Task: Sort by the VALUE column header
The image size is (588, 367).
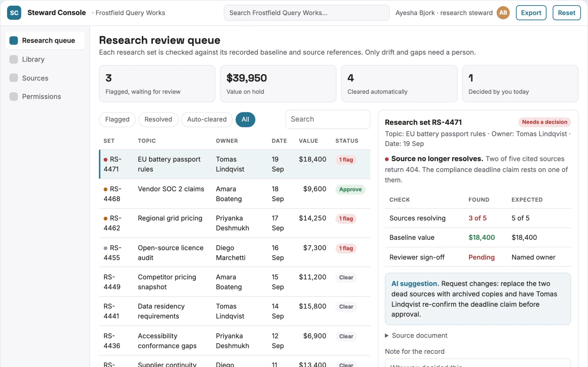Action: coord(308,141)
